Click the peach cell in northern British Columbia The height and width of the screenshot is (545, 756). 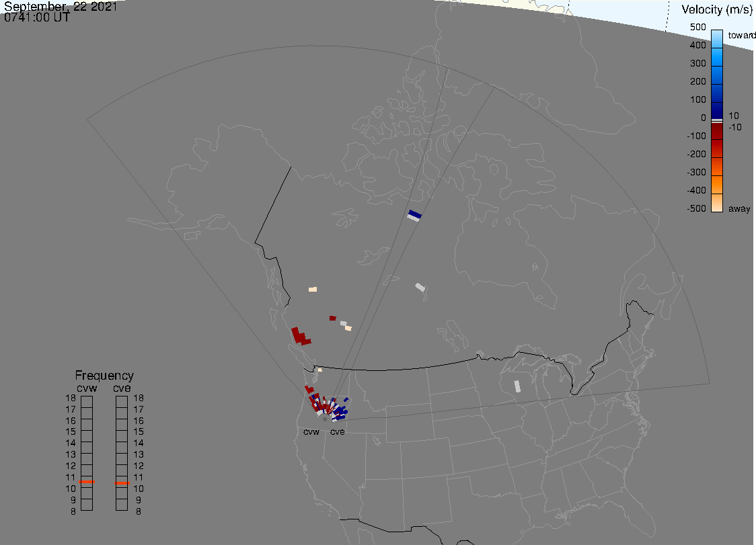click(x=313, y=289)
